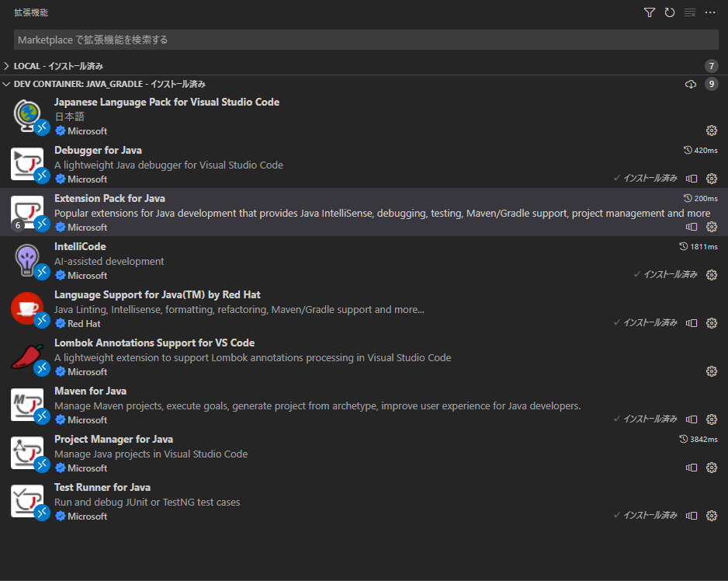Click Project Manager 3842ms activation time

[699, 439]
